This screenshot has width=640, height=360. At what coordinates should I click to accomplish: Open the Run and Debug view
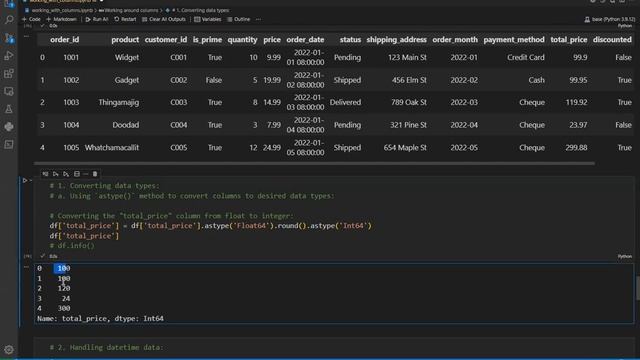tap(9, 56)
